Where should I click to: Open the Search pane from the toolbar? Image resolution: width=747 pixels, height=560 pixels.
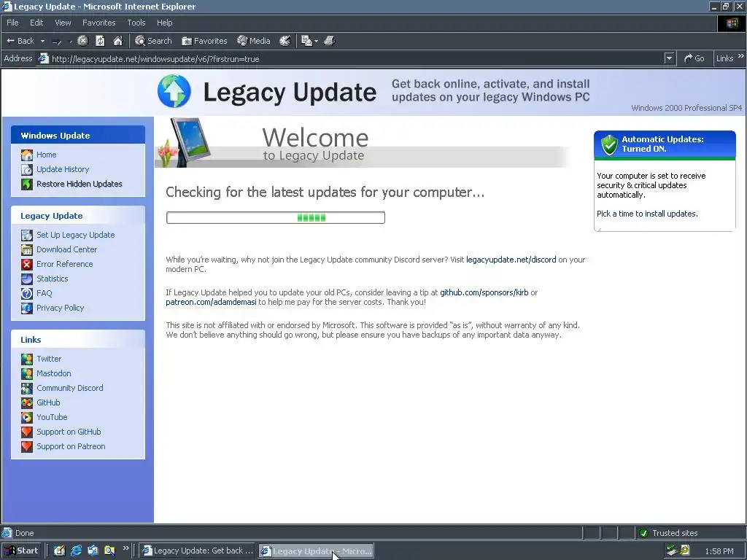click(x=153, y=41)
